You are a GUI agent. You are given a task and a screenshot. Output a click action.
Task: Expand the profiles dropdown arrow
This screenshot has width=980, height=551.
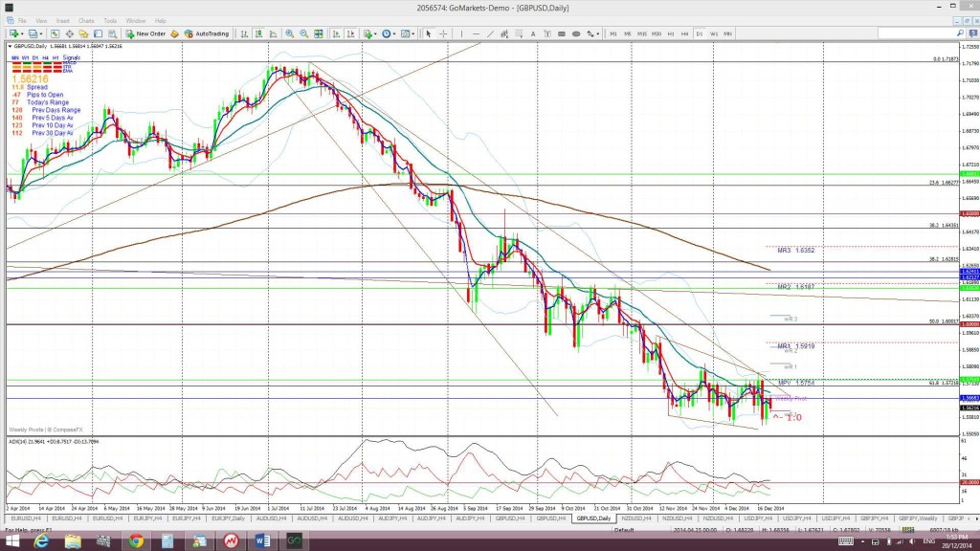tap(41, 33)
